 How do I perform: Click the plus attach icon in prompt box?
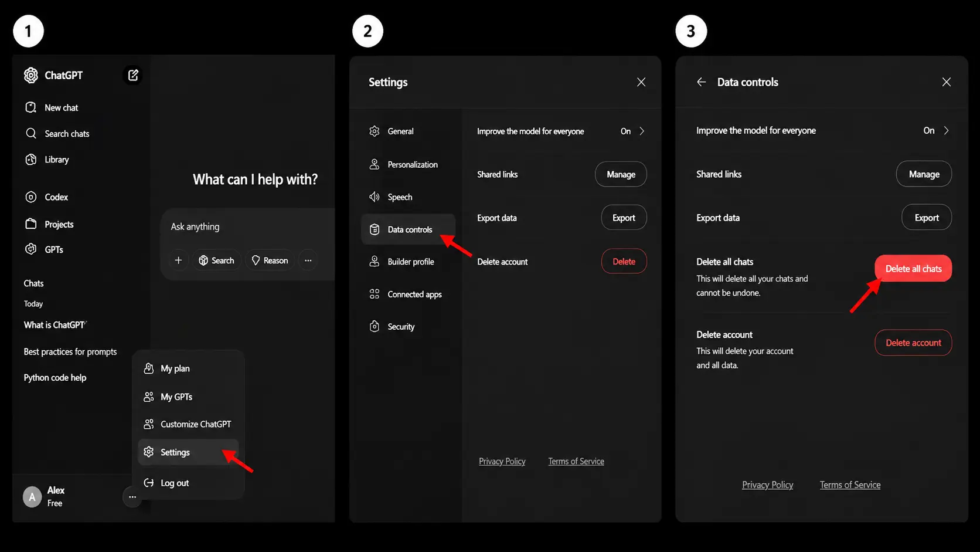coord(178,260)
